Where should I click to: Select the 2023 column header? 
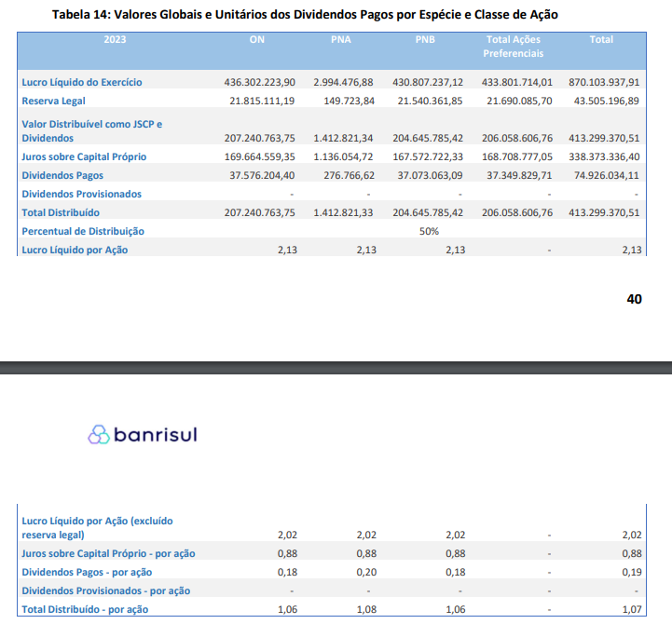pyautogui.click(x=115, y=39)
